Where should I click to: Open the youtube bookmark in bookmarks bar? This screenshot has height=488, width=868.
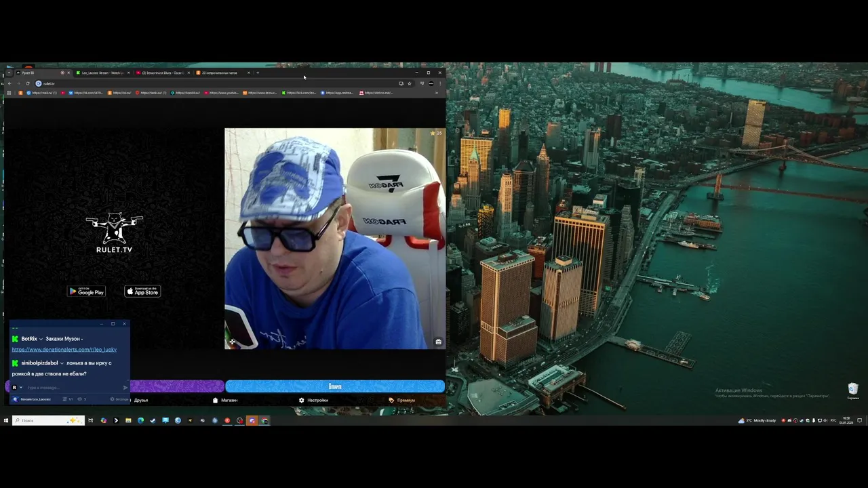(222, 93)
